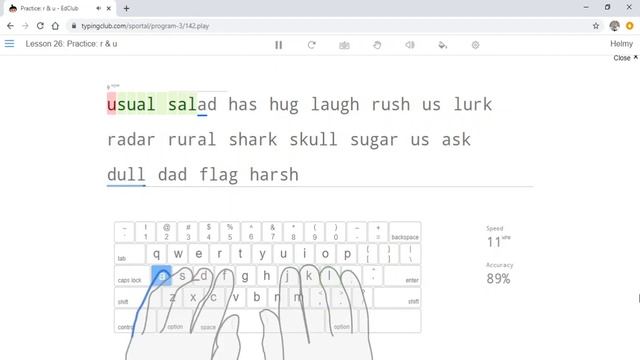
Task: Click the Close link to collapse the toolbar
Action: pyautogui.click(x=625, y=58)
